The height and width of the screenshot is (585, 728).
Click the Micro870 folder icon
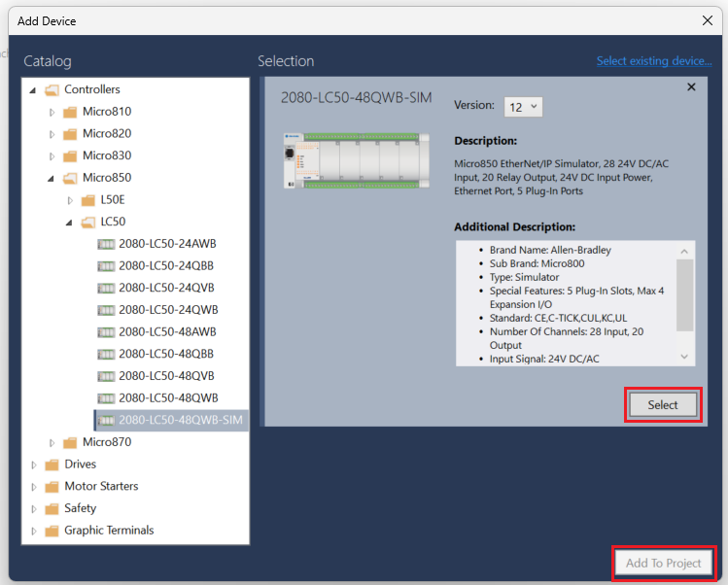[70, 442]
